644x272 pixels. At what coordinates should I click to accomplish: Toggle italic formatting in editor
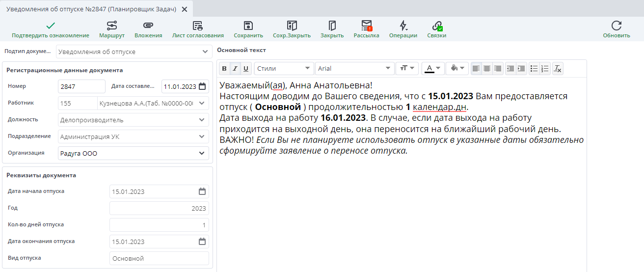[235, 69]
